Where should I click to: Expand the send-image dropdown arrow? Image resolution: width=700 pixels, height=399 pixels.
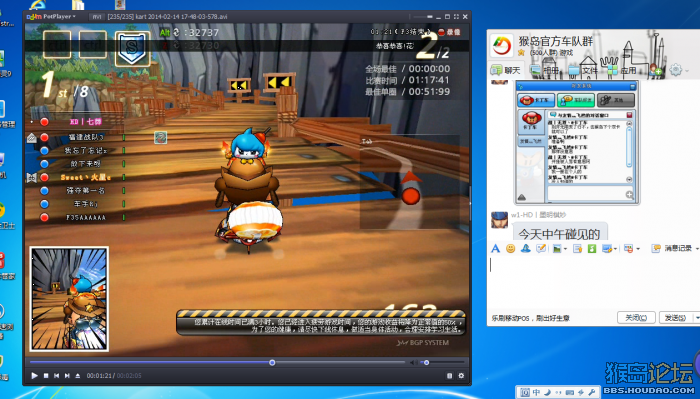565,249
